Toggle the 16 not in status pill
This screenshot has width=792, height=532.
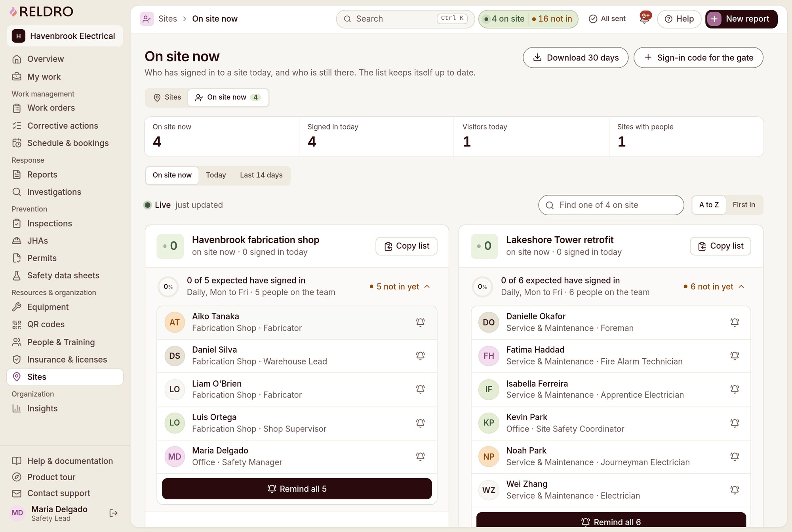pos(552,19)
